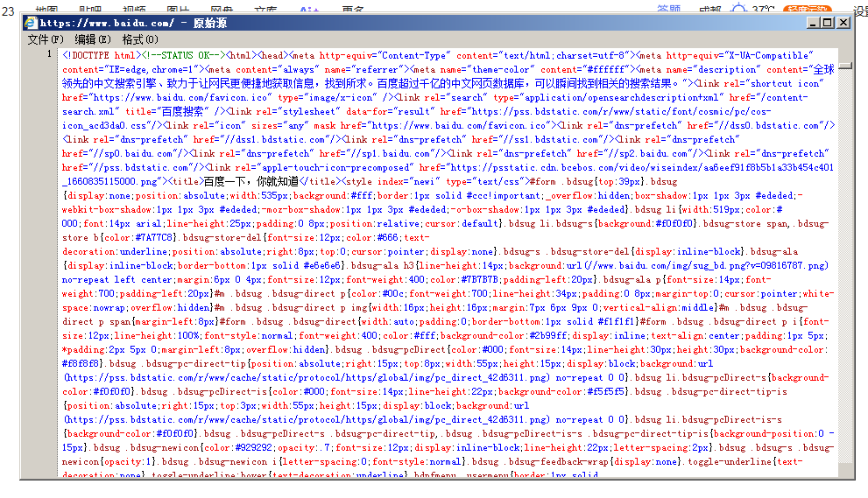Click the #f8f8f8 color code
The height and width of the screenshot is (498, 868).
81,363
